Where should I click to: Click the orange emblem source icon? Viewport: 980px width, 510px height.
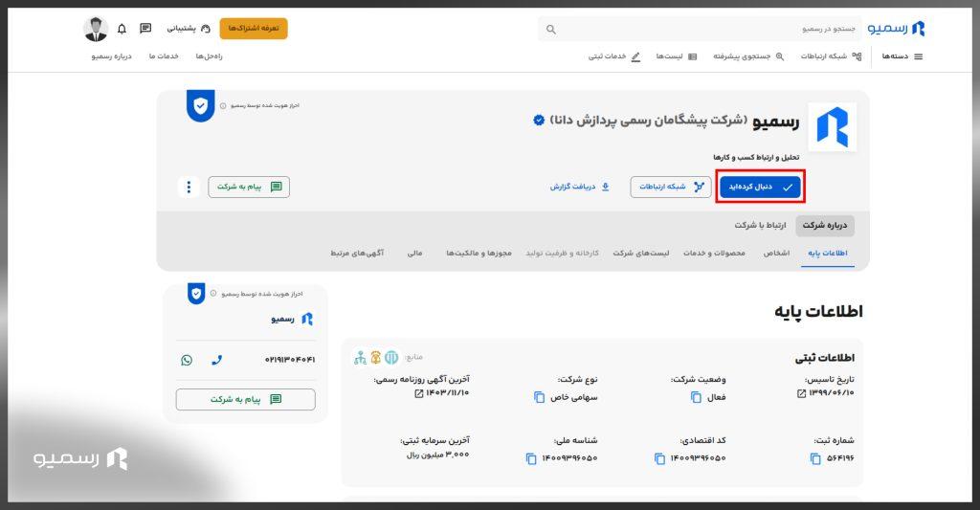pyautogui.click(x=375, y=358)
